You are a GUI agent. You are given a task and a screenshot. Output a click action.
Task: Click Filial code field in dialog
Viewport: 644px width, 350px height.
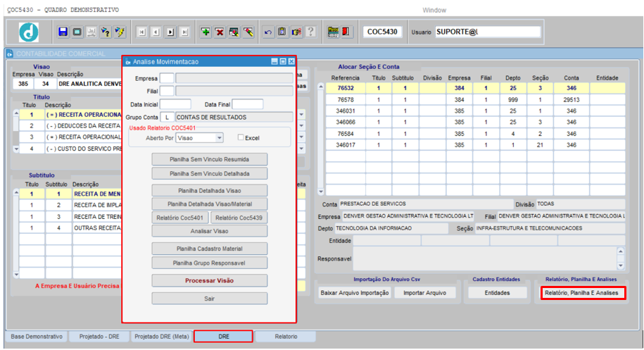pos(167,91)
